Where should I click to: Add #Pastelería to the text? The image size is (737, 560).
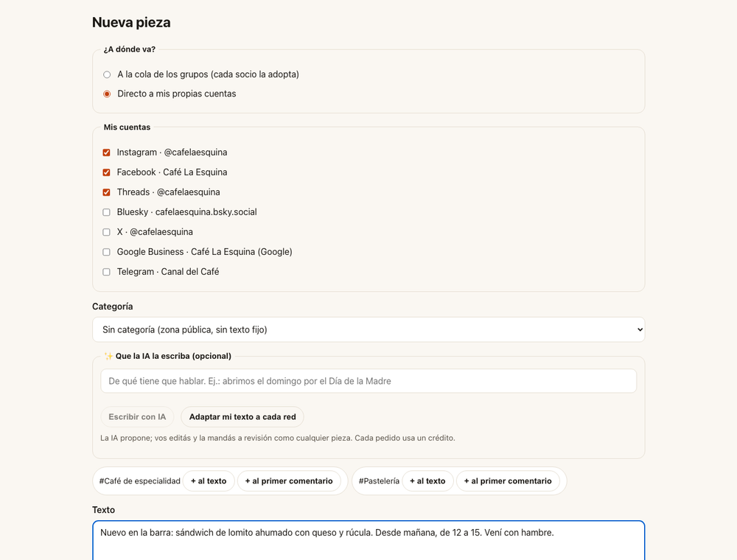coord(427,481)
